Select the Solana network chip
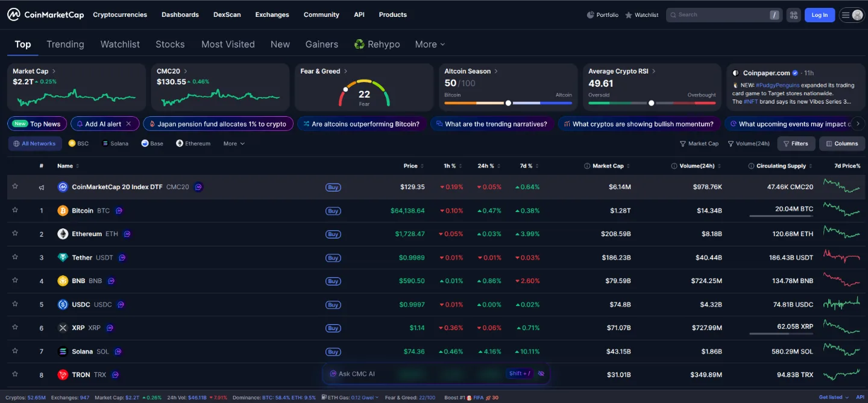This screenshot has height=403, width=868. 115,143
